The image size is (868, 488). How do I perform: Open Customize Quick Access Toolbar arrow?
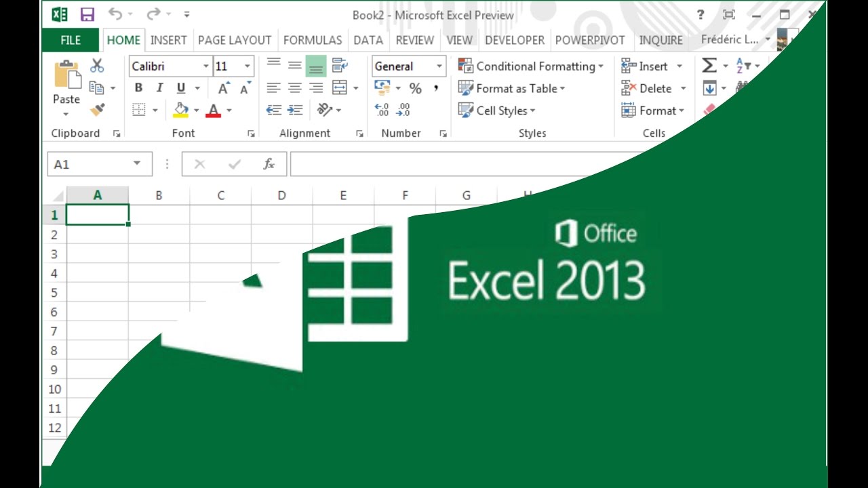(186, 14)
